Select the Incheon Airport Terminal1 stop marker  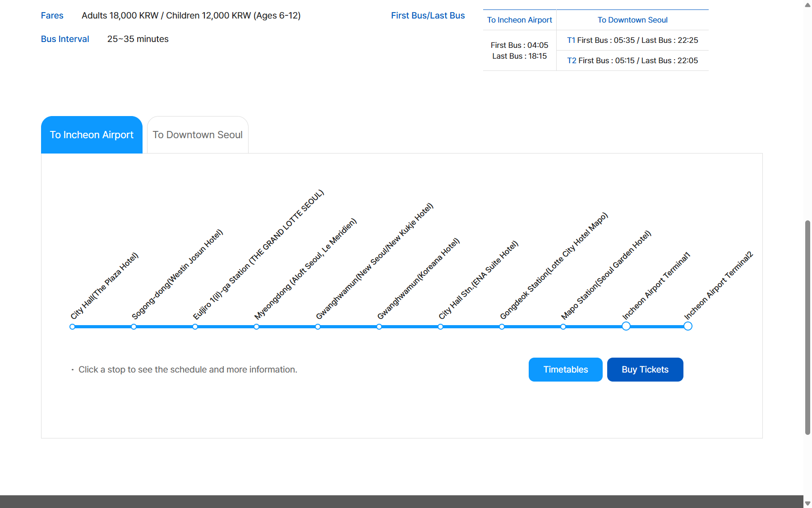coord(626,326)
